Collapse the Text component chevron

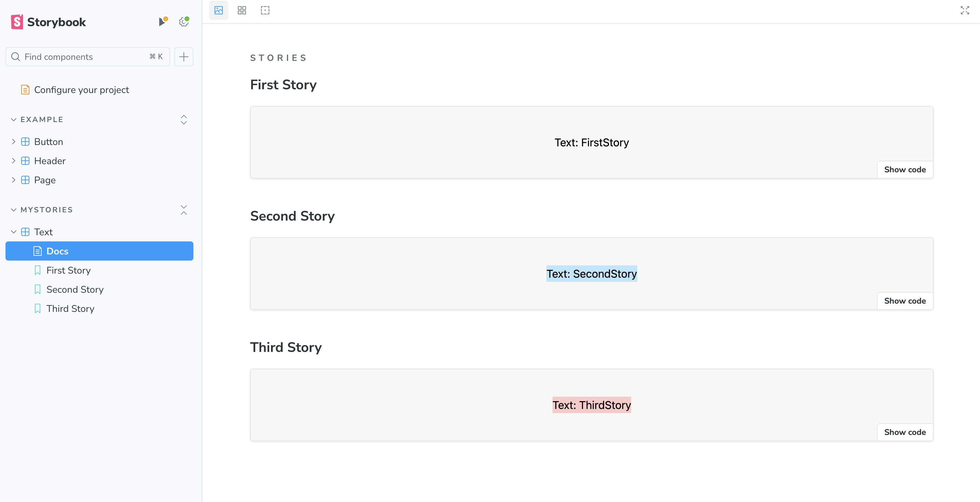pyautogui.click(x=14, y=232)
